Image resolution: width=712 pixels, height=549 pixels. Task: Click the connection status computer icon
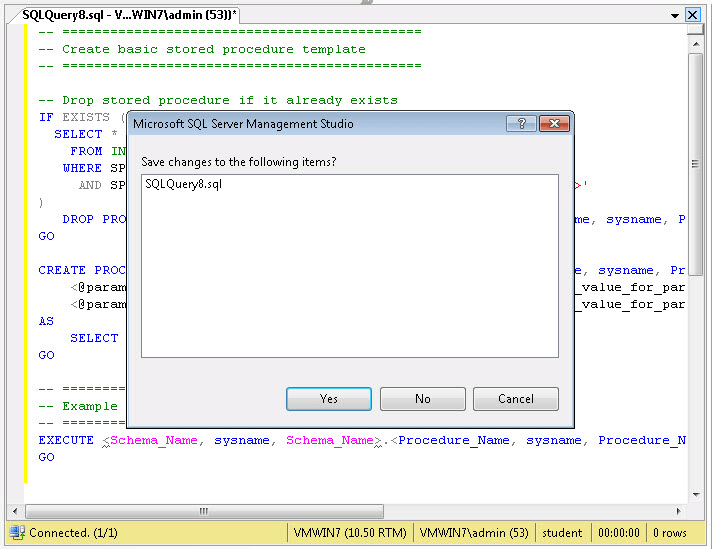[17, 532]
